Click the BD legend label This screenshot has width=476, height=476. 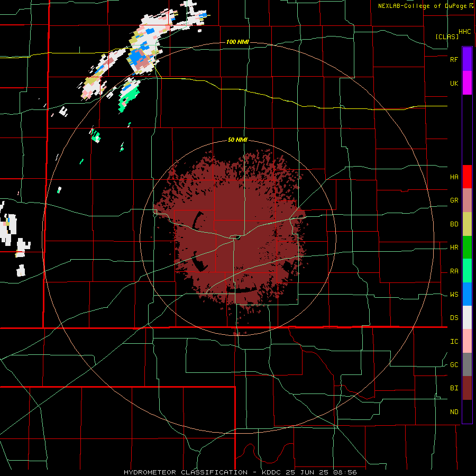454,224
